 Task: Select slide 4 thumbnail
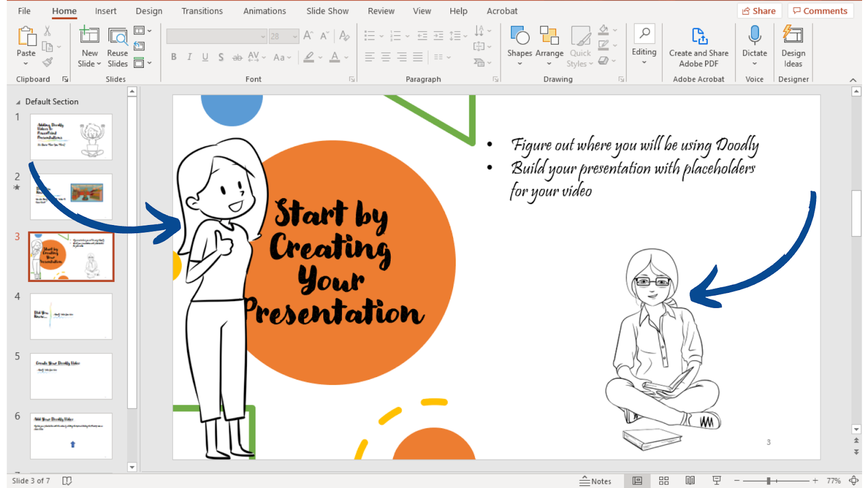[x=71, y=317]
